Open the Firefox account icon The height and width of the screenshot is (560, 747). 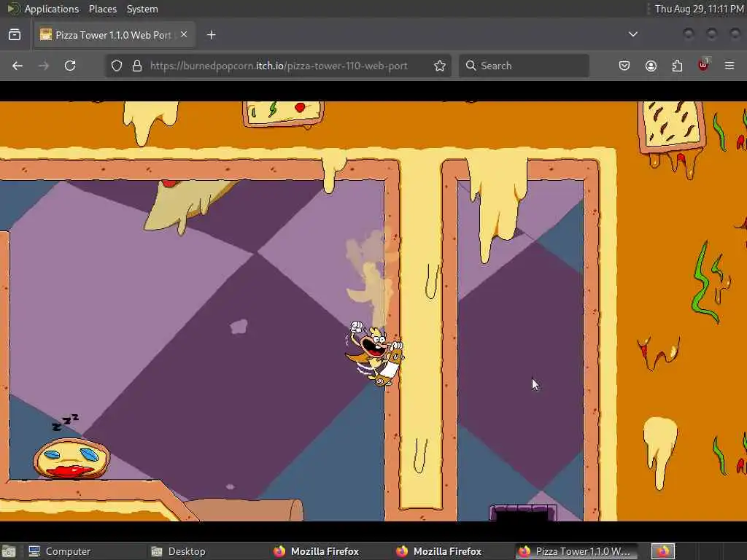pyautogui.click(x=651, y=66)
